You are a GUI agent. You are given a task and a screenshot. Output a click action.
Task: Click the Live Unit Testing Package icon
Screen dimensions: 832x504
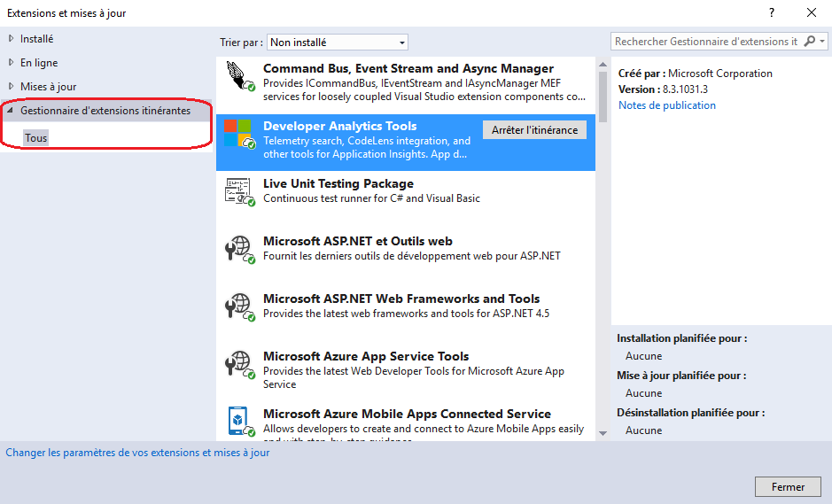(239, 191)
